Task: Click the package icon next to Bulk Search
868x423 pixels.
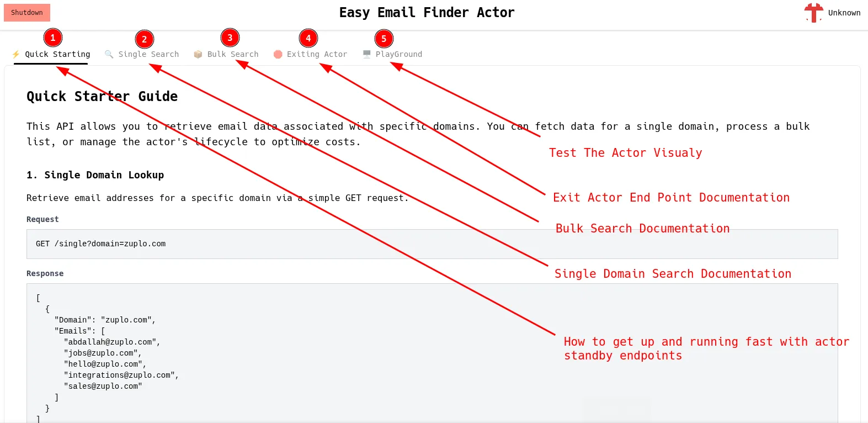Action: coord(198,54)
